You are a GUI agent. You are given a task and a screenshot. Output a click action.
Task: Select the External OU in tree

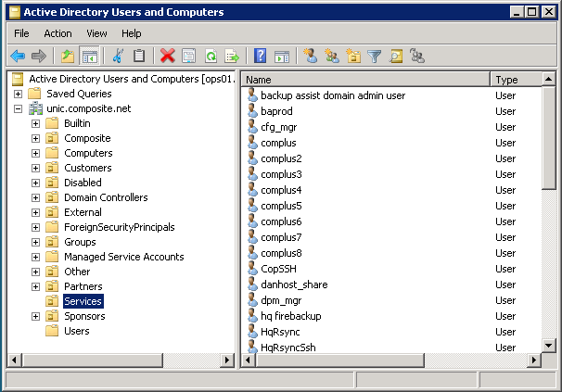click(83, 212)
